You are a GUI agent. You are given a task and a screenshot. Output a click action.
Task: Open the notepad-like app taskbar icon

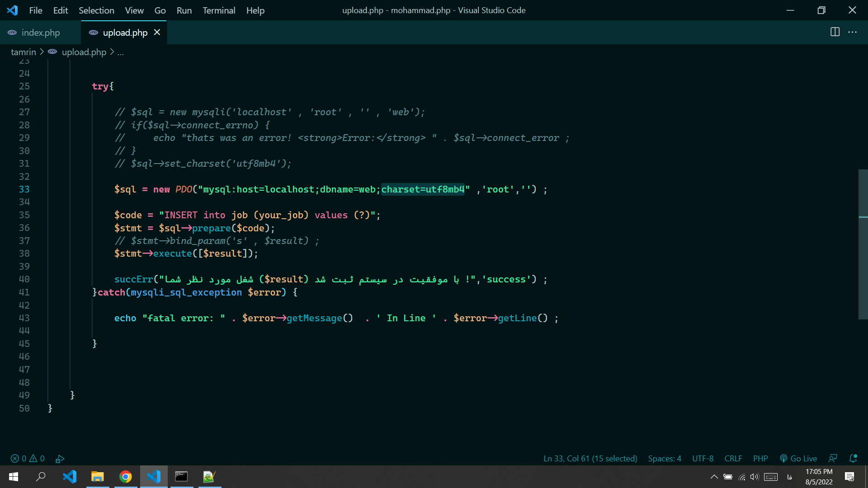(209, 477)
